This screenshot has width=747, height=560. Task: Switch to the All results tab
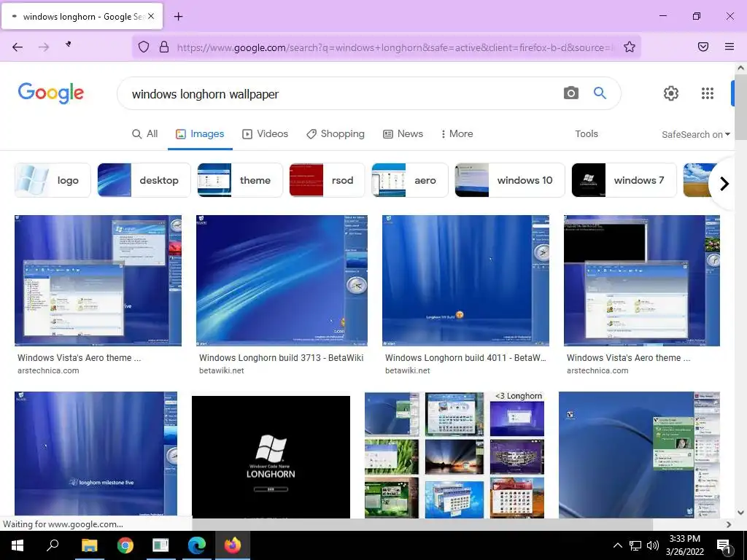(x=145, y=134)
